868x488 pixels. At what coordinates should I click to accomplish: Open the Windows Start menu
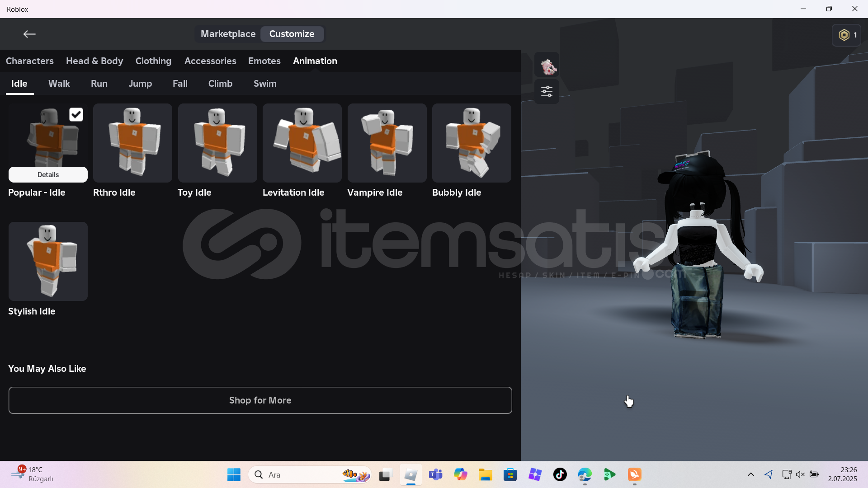pyautogui.click(x=234, y=474)
